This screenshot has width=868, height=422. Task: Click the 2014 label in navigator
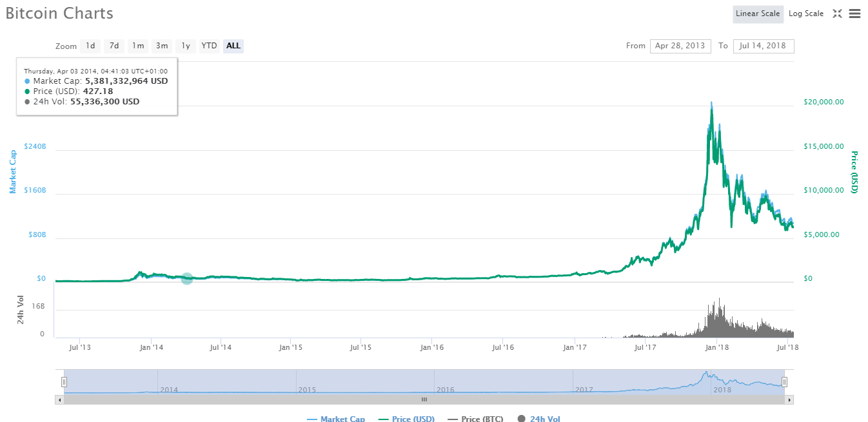point(169,390)
